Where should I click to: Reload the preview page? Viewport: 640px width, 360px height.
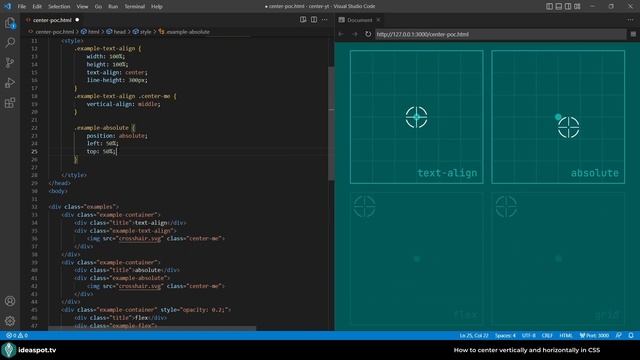pos(368,34)
